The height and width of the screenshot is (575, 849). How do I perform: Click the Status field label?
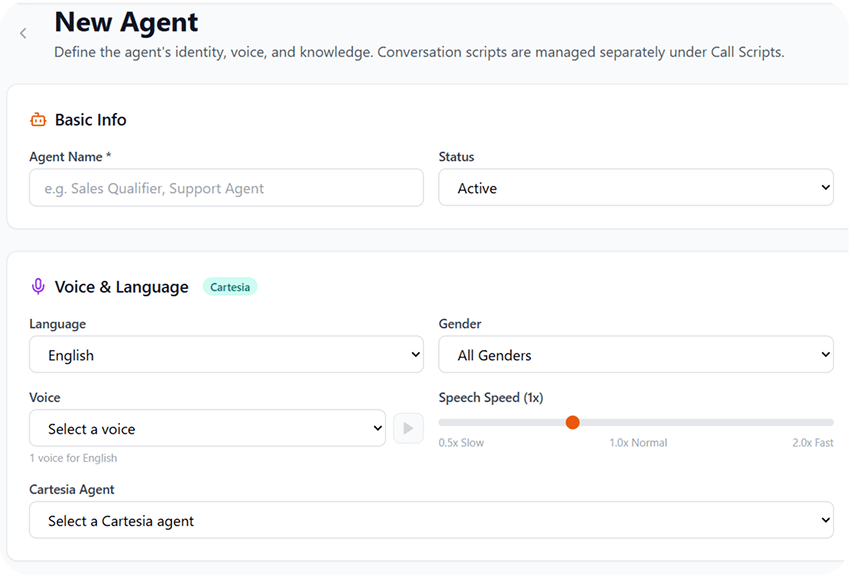coord(456,157)
